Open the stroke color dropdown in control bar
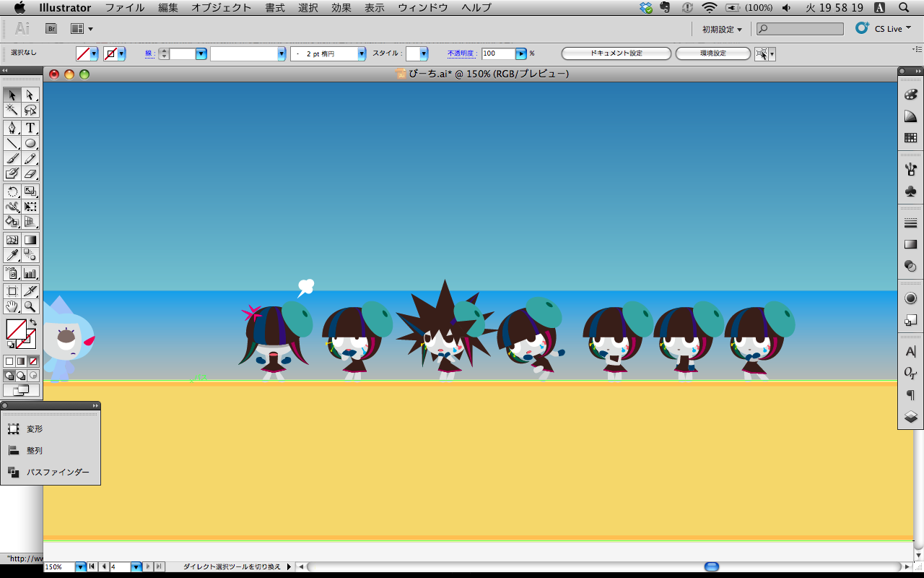924x578 pixels. pos(121,53)
